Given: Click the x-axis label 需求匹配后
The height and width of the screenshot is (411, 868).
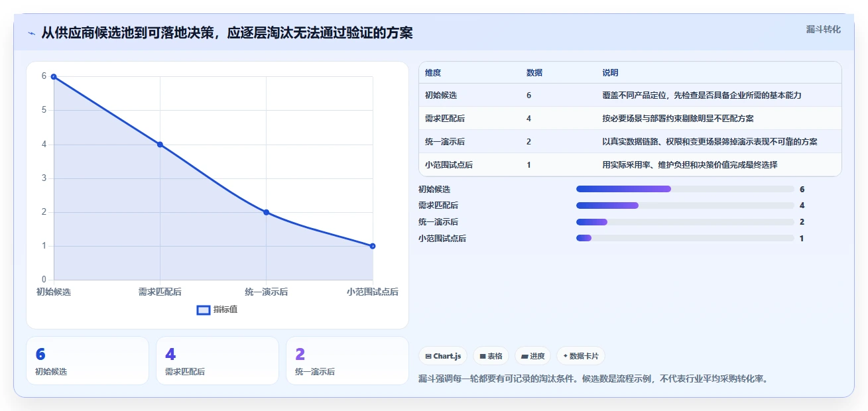Looking at the screenshot, I should click(x=160, y=292).
